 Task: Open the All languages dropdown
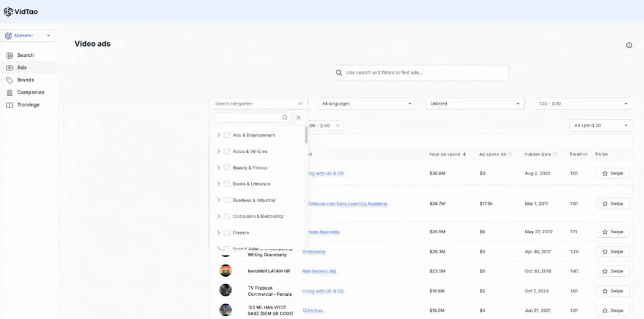(x=366, y=104)
